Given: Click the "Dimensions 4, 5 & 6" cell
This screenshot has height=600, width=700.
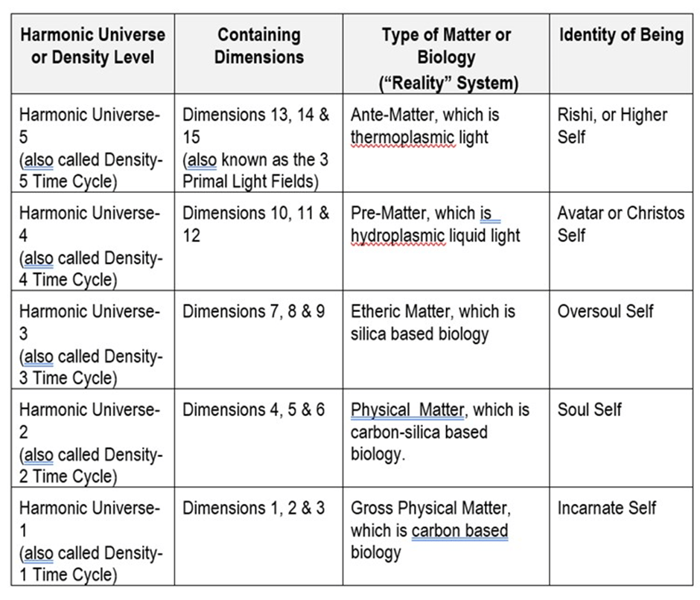Looking at the screenshot, I should point(254,410).
